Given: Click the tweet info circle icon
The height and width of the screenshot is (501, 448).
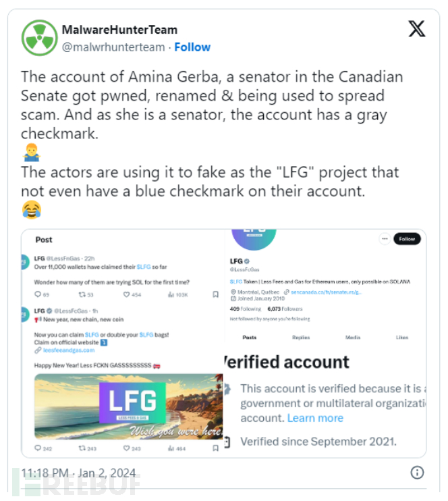Looking at the screenshot, I should 418,472.
